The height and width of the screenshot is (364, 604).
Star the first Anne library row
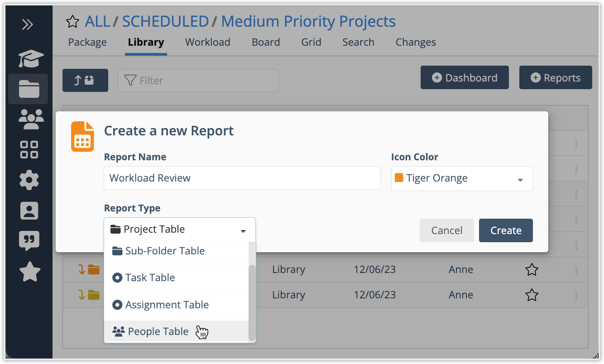(532, 270)
